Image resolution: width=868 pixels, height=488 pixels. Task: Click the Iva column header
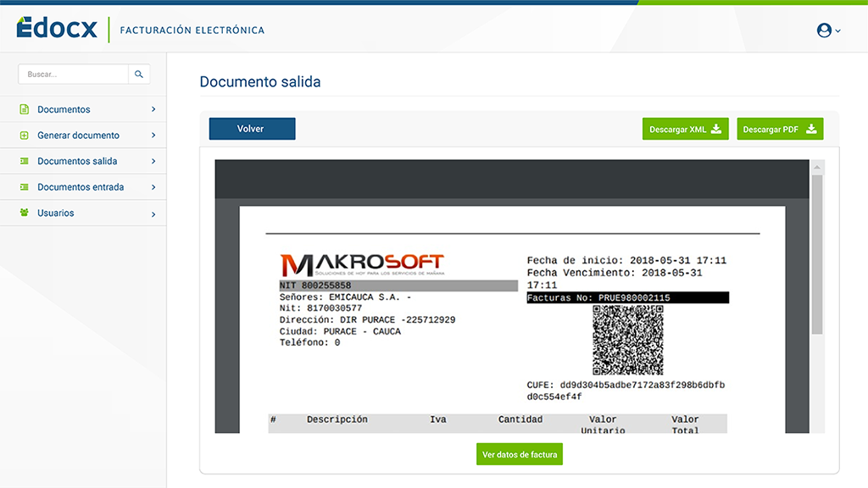click(438, 419)
